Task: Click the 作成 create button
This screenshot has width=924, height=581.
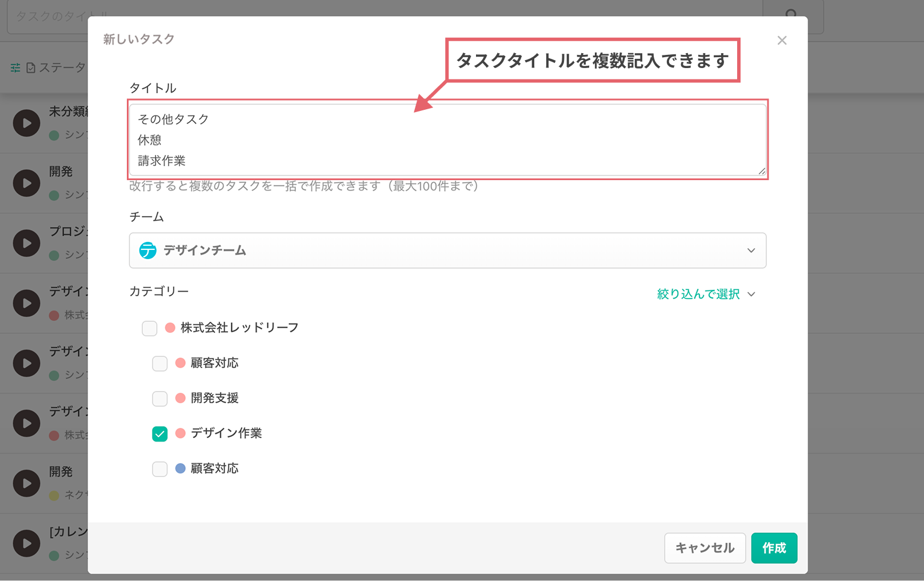Action: 774,548
